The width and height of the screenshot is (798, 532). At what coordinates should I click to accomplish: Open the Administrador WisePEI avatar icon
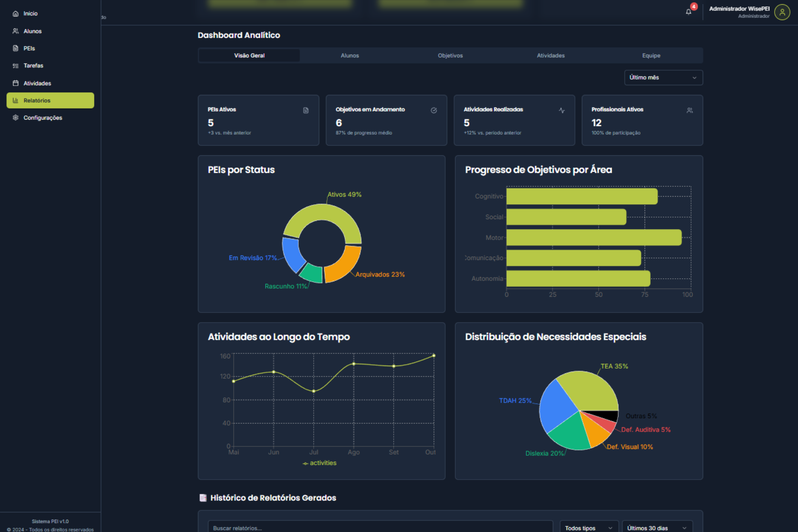coord(782,12)
